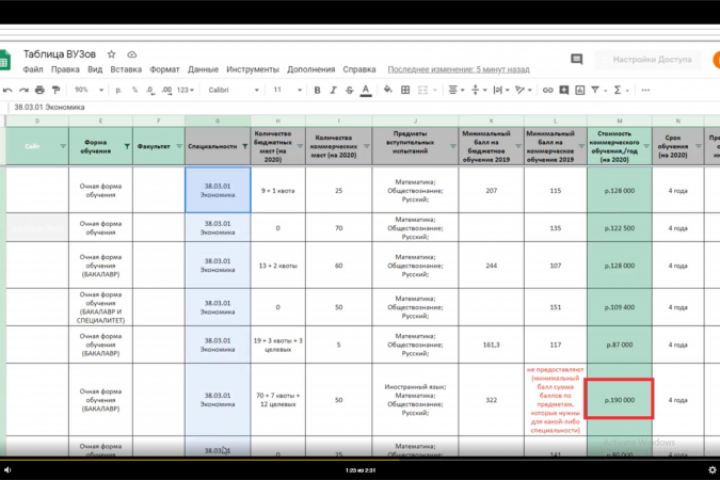Screen dimensions: 720x480
Task: Open the text wrapping dropdown
Action: [501, 90]
